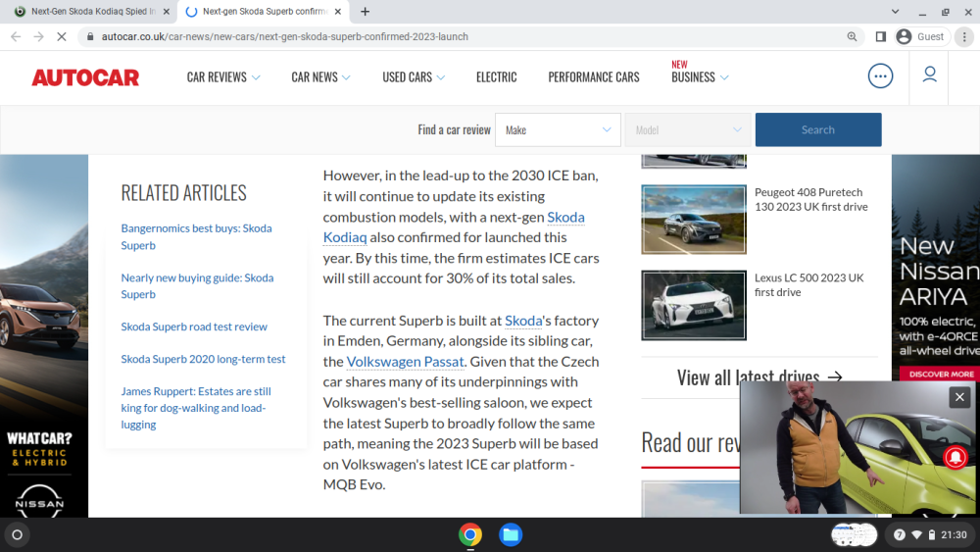The width and height of the screenshot is (980, 552).
Task: Follow the Skoda link in factory sentence
Action: tap(523, 321)
